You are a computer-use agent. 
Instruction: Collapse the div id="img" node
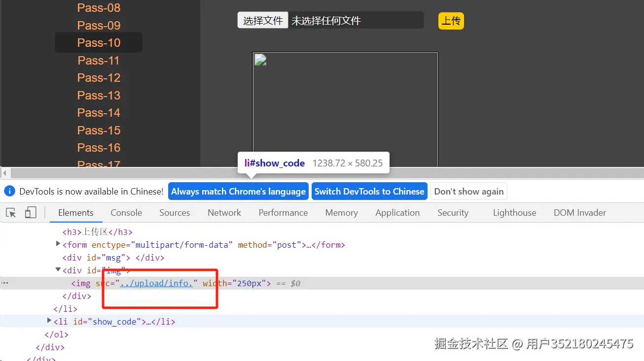(58, 270)
